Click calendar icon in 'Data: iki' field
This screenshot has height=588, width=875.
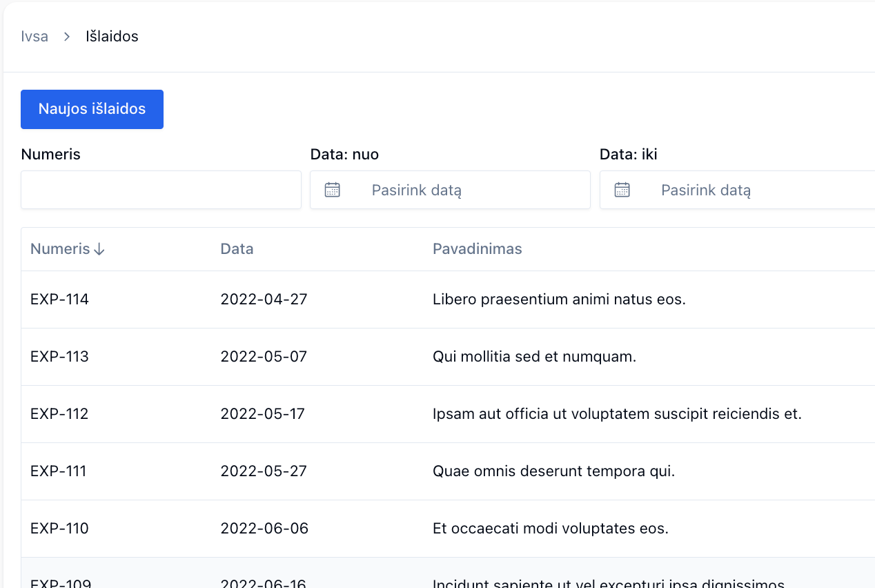(x=622, y=190)
